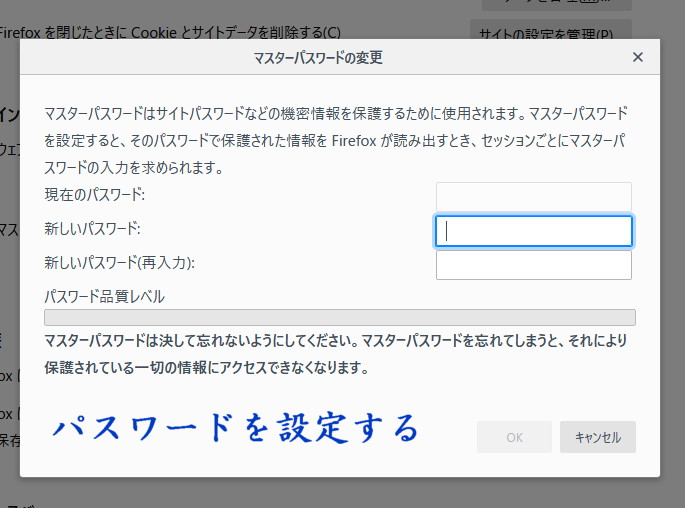685x508 pixels.
Task: Click the bold master password warning text
Action: [x=335, y=354]
